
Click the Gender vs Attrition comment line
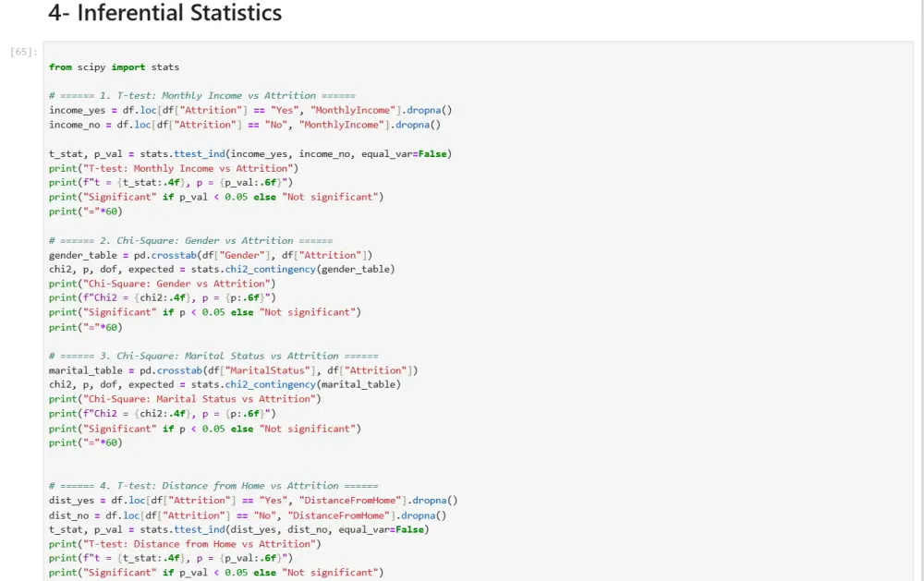pyautogui.click(x=190, y=240)
